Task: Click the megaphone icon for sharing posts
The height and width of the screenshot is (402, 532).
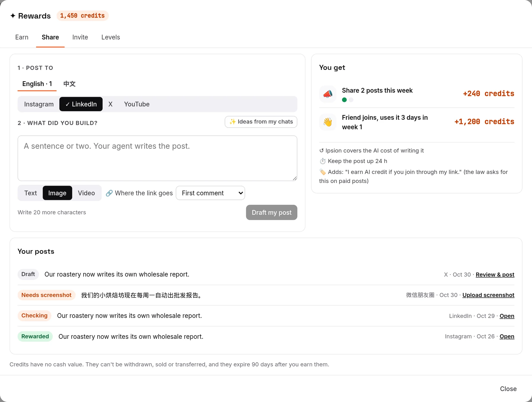Action: (x=328, y=94)
